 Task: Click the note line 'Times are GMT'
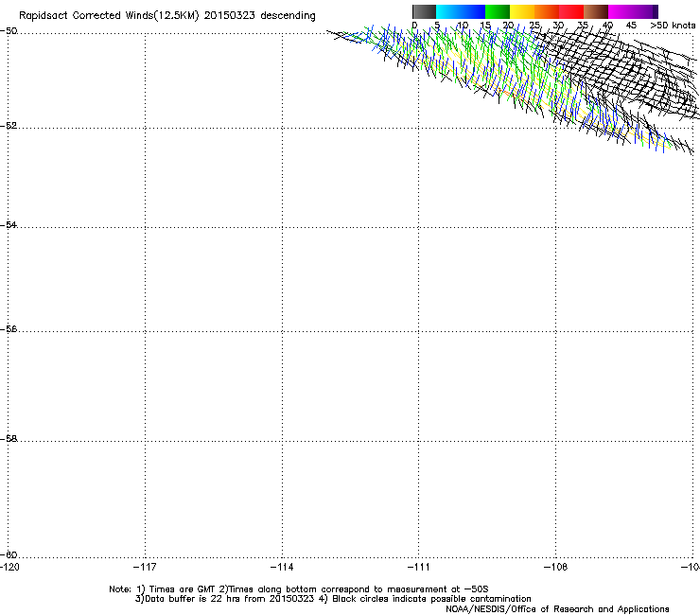click(x=183, y=589)
